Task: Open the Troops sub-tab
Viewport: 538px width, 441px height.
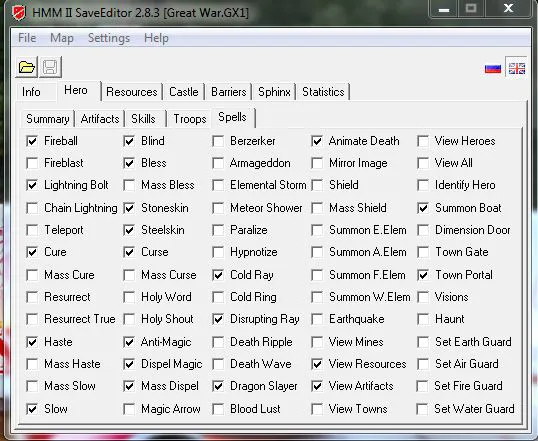Action: pos(190,119)
